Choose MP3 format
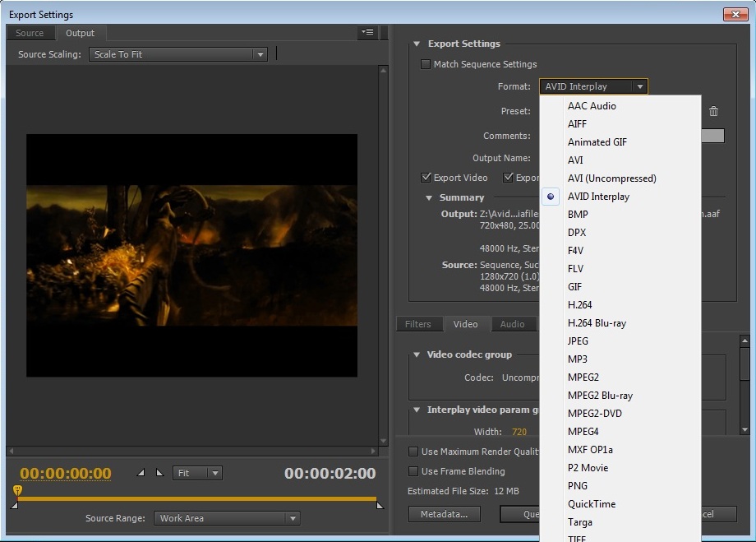Image resolution: width=756 pixels, height=542 pixels. tap(620, 359)
